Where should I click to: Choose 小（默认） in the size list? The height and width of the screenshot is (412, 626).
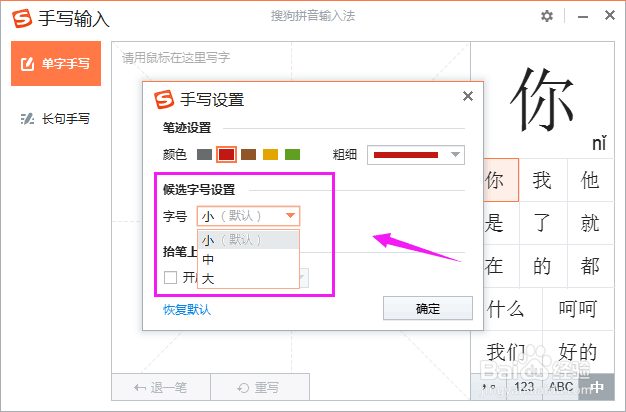tap(248, 240)
